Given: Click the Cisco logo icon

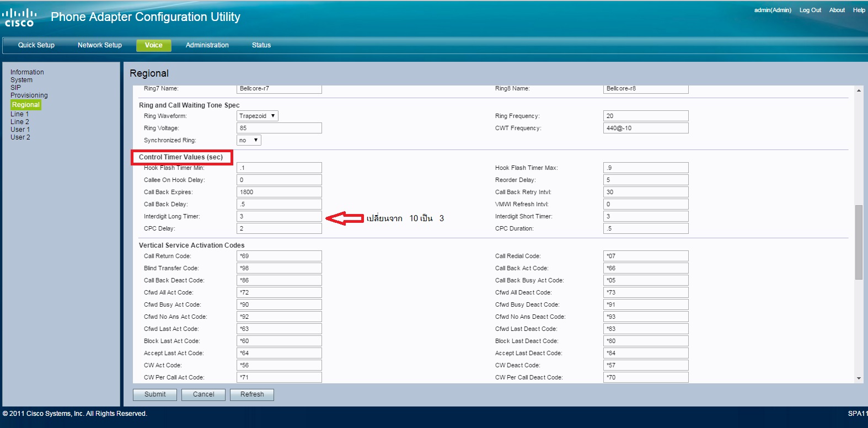Looking at the screenshot, I should tap(19, 17).
